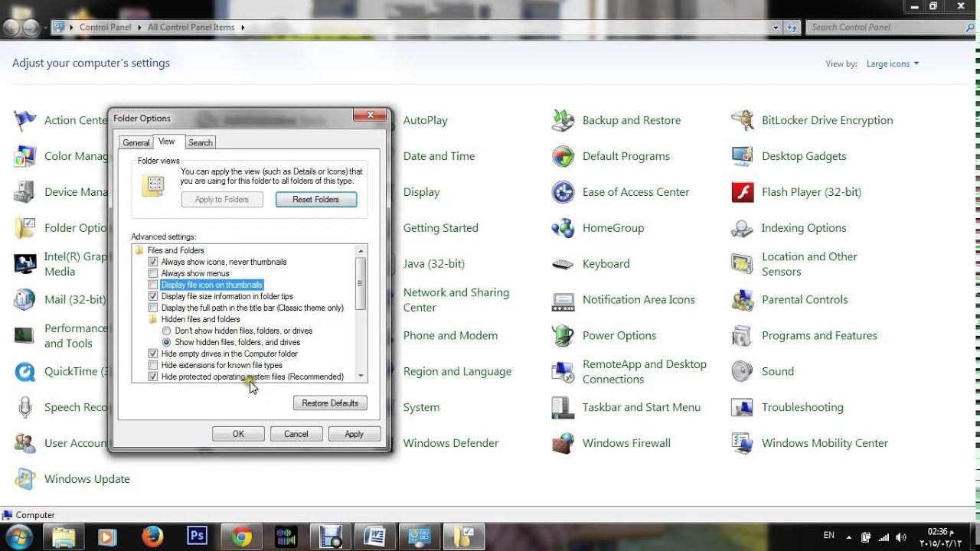Check the Always show menus option
Viewport: 980px width, 551px height.
pos(154,273)
